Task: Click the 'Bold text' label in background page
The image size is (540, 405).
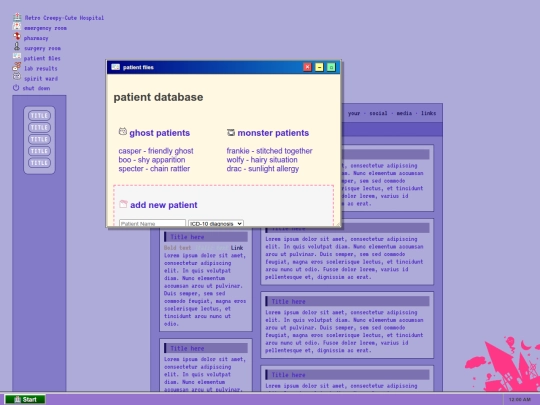Action: pyautogui.click(x=177, y=248)
